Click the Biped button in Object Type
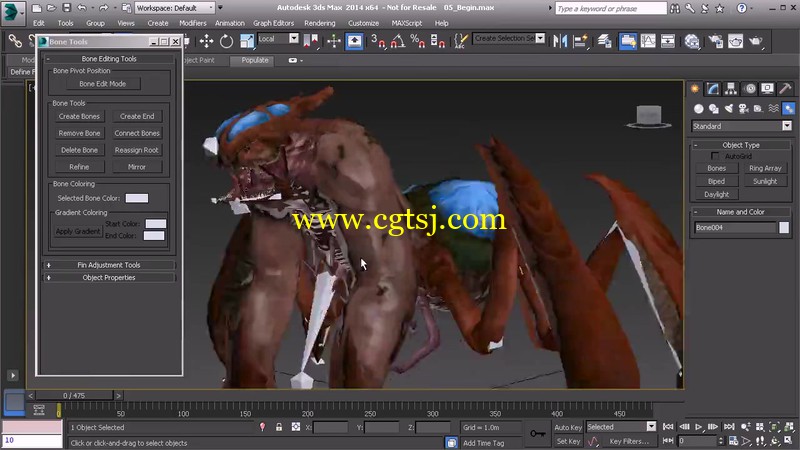This screenshot has height=450, width=800. point(716,181)
